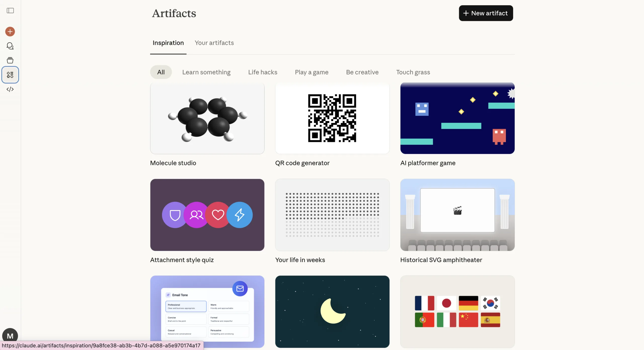Open the AI platformer game thumbnail

457,118
